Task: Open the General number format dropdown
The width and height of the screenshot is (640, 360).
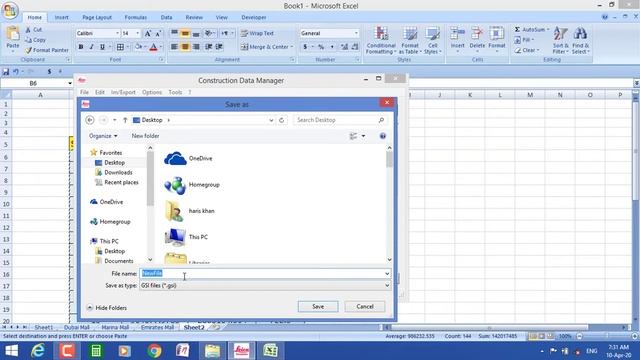Action: tap(356, 33)
